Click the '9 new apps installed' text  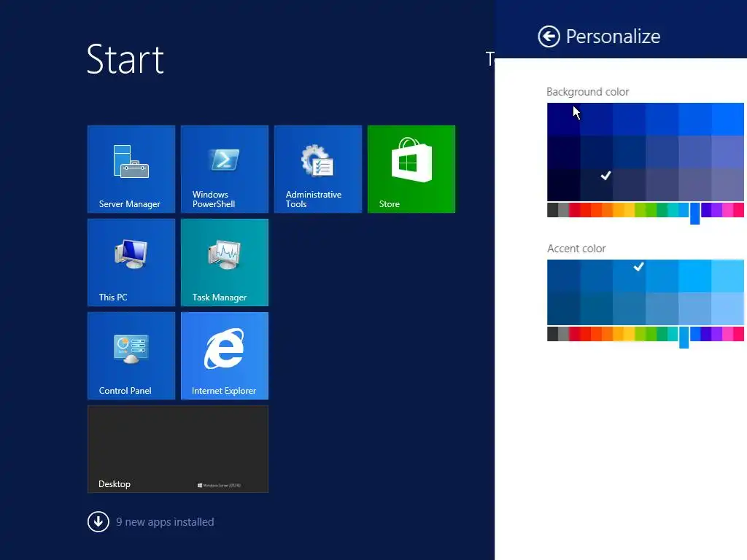tap(165, 522)
